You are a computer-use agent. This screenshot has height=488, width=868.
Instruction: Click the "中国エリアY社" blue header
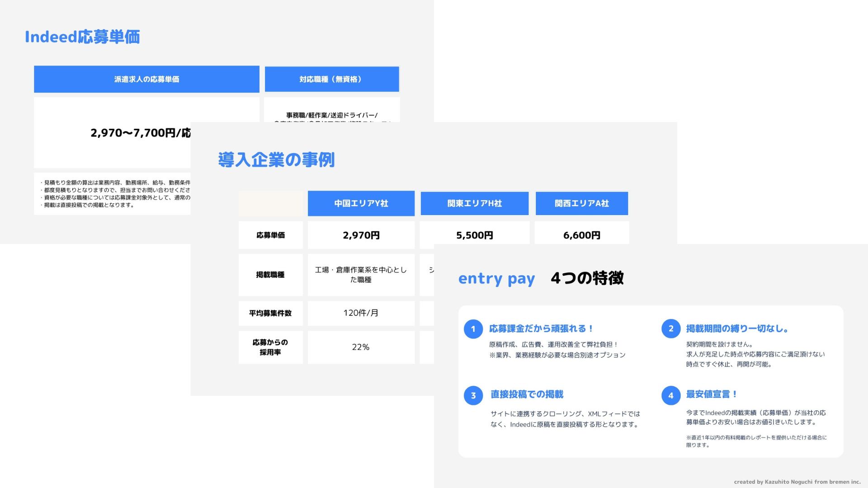coord(361,203)
